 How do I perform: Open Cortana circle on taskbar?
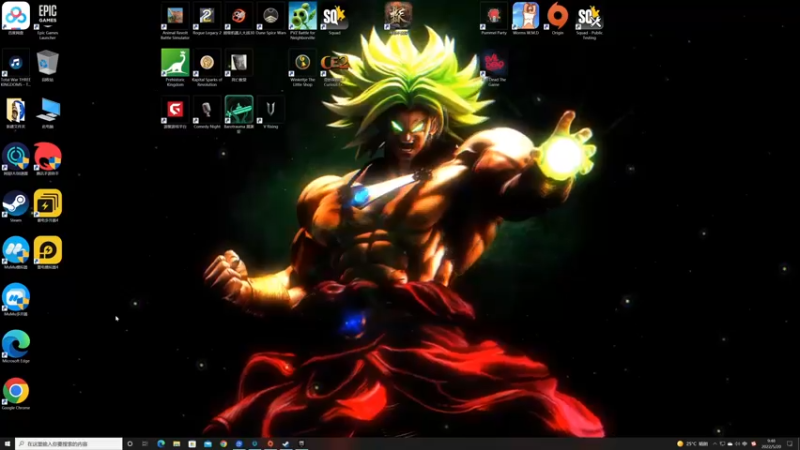pyautogui.click(x=130, y=444)
